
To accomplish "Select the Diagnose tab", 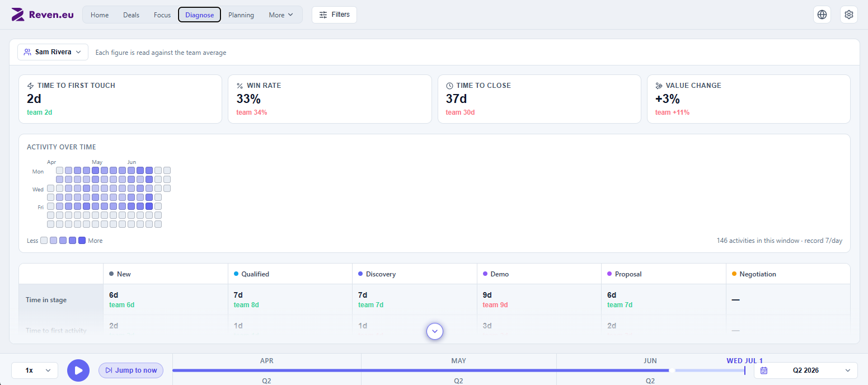I will pos(200,15).
